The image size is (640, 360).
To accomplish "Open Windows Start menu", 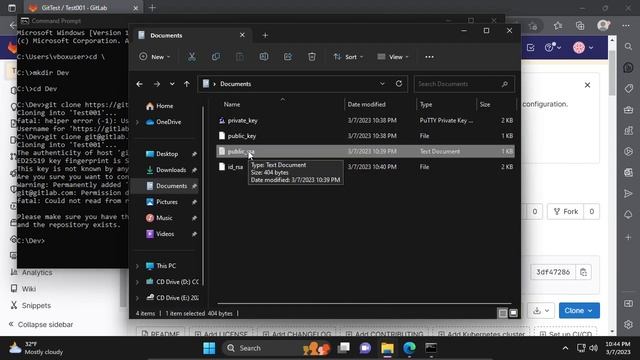I will (x=209, y=348).
